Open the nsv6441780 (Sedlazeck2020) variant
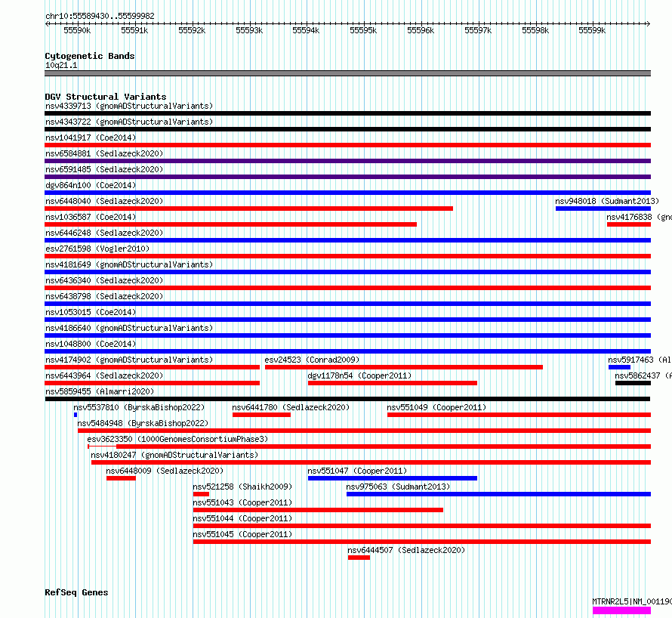 (x=291, y=407)
